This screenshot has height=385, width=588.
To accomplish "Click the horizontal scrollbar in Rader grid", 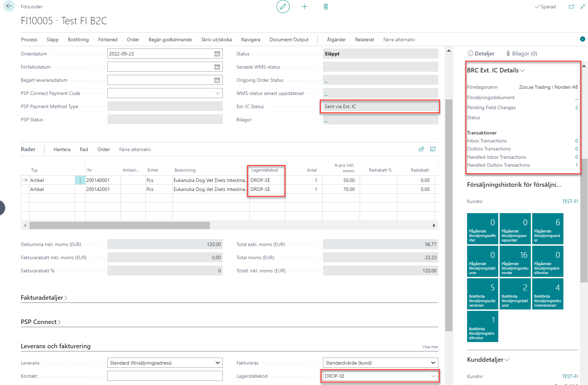I will (120, 225).
